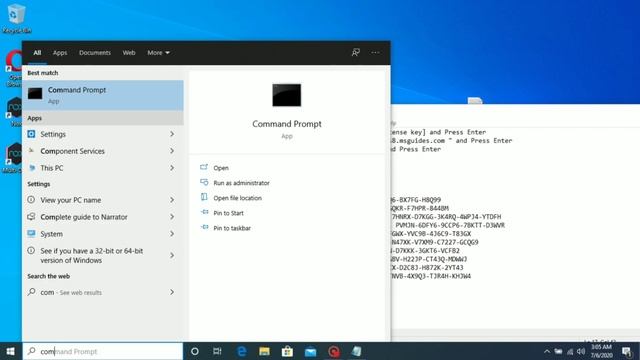This screenshot has width=640, height=360.
Task: Expand the Settings result chevron
Action: [172, 134]
